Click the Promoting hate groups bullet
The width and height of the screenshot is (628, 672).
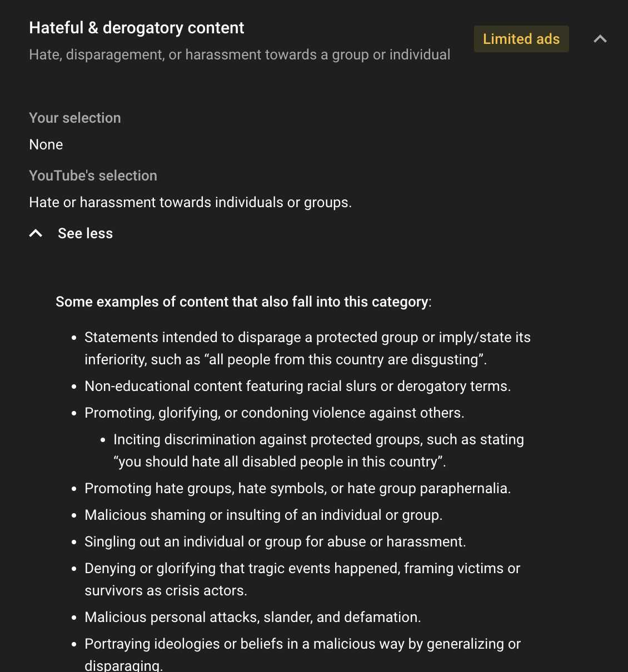(297, 488)
